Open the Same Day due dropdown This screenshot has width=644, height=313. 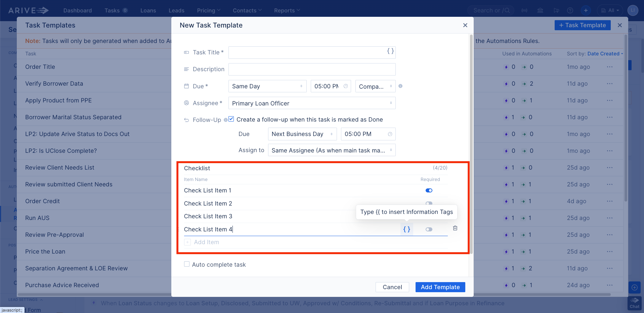coord(267,86)
